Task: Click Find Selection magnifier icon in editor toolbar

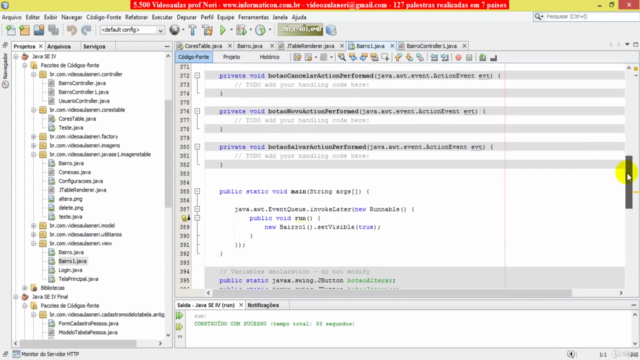Action: [x=342, y=58]
